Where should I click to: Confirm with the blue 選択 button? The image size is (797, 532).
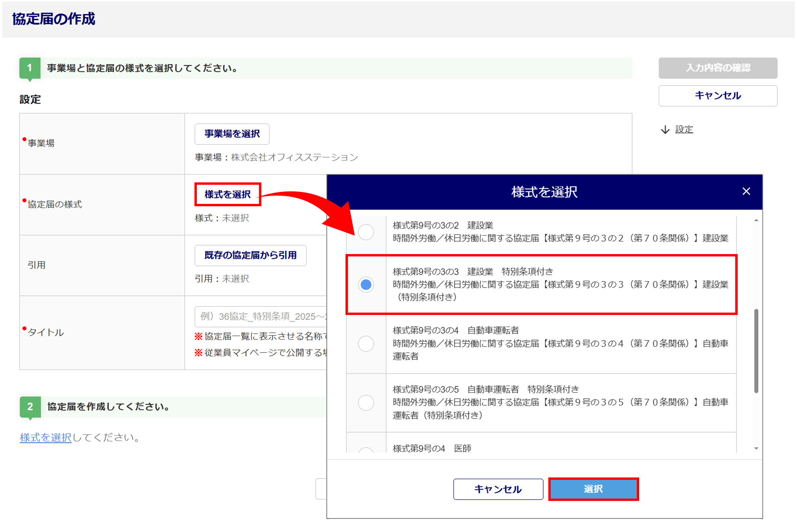click(593, 489)
